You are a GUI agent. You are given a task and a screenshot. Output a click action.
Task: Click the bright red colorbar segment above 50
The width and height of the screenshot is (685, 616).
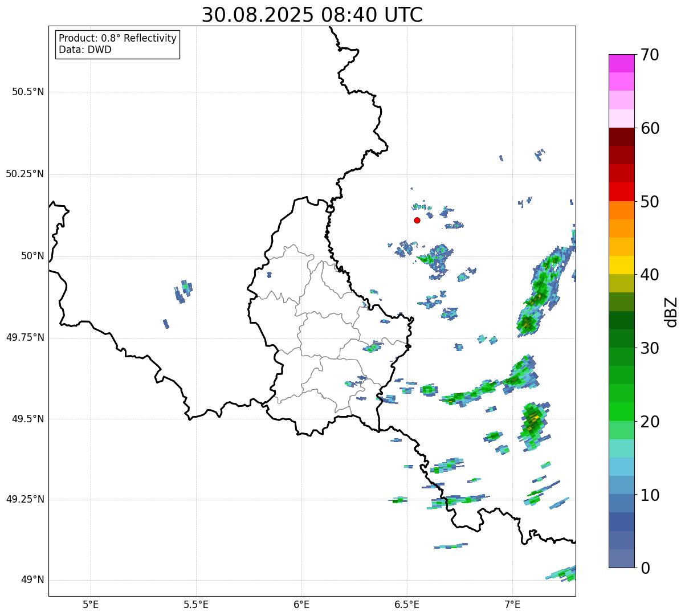[621, 192]
